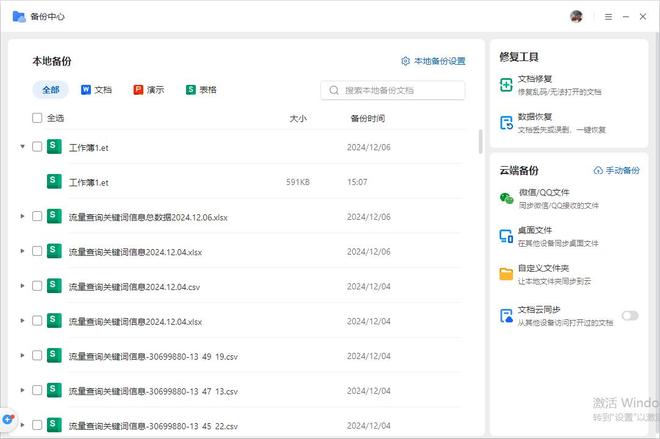The height and width of the screenshot is (439, 660).
Task: Expand arrow of 流量查询关键词信息-30699880-13 49 19.csv
Action: point(22,356)
